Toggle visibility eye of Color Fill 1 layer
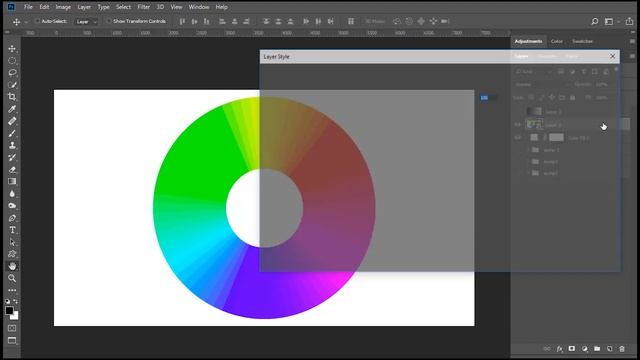The height and width of the screenshot is (360, 640). point(518,138)
